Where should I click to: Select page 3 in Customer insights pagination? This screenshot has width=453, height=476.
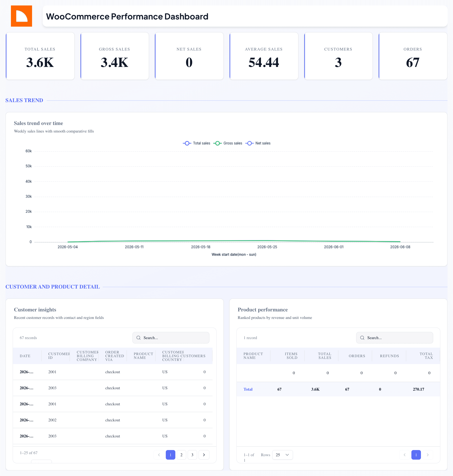192,455
